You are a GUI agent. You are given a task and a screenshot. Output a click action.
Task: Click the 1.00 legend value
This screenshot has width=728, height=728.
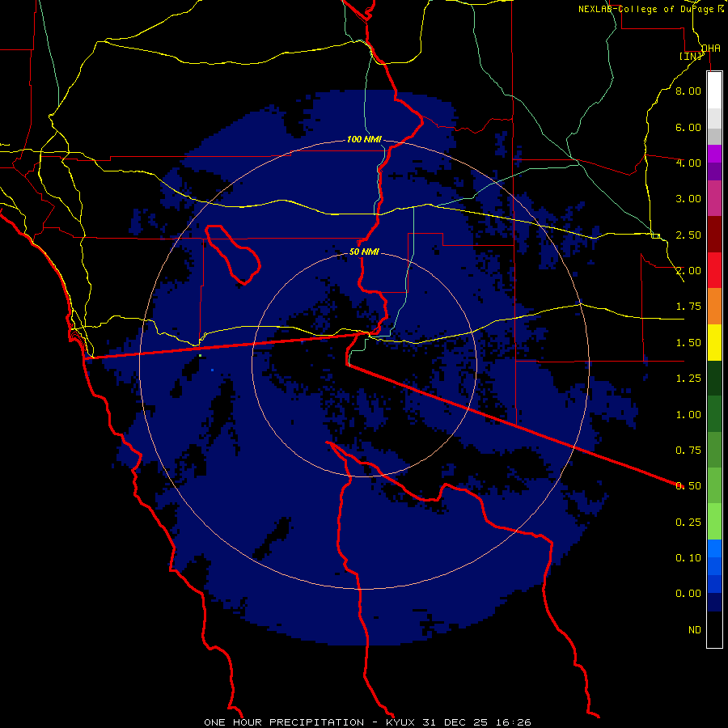(688, 415)
